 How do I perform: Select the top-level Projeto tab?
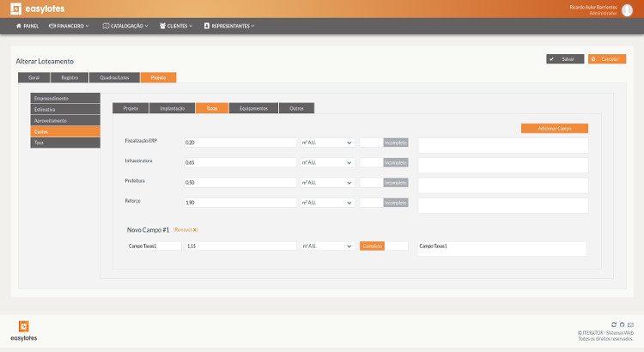pos(158,77)
